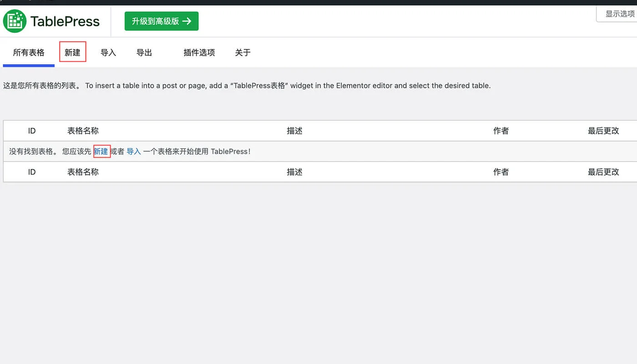
Task: Click the bottom 表格名称 footer header
Action: click(x=83, y=172)
